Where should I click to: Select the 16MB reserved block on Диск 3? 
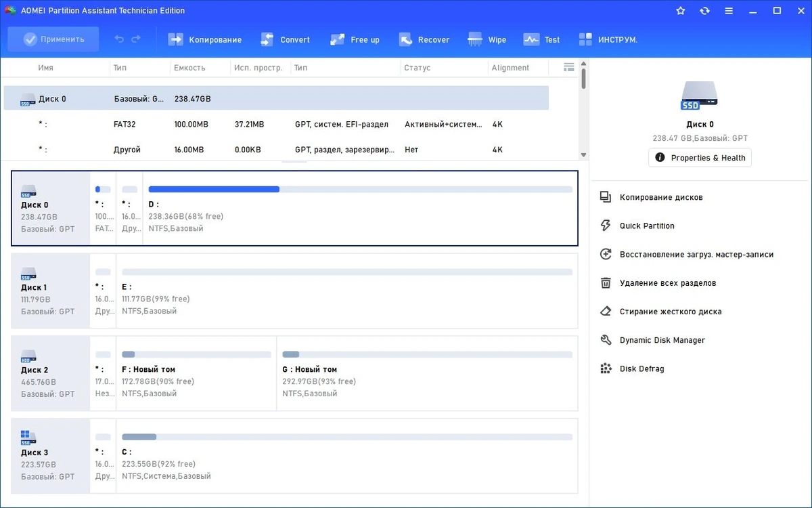[103, 456]
